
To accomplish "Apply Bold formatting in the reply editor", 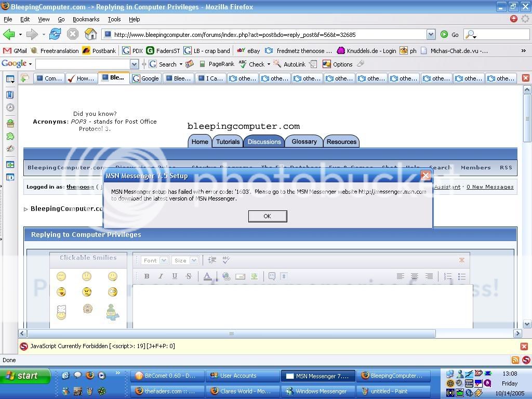I will 147,276.
